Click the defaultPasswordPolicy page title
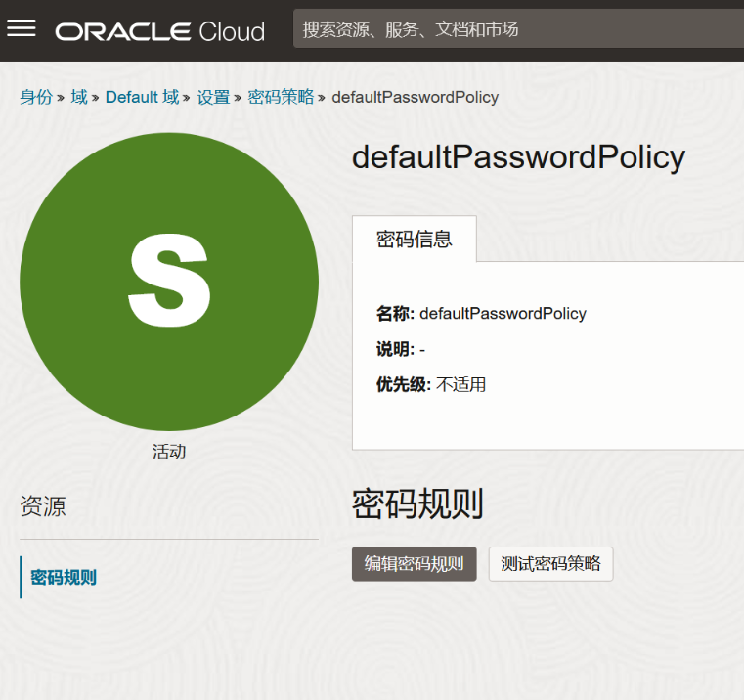This screenshot has height=700, width=744. [x=518, y=157]
